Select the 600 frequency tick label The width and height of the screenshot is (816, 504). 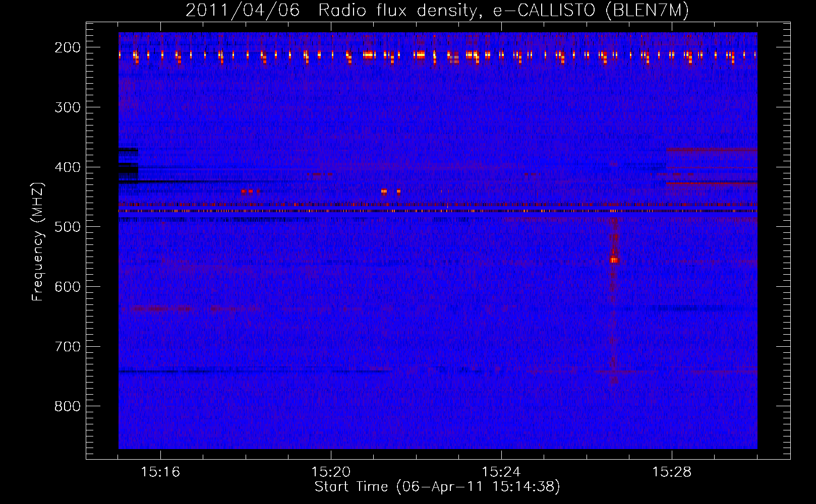coord(67,287)
